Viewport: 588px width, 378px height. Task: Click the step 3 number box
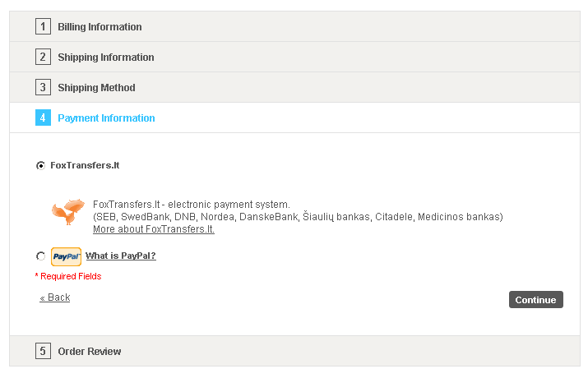click(x=43, y=87)
